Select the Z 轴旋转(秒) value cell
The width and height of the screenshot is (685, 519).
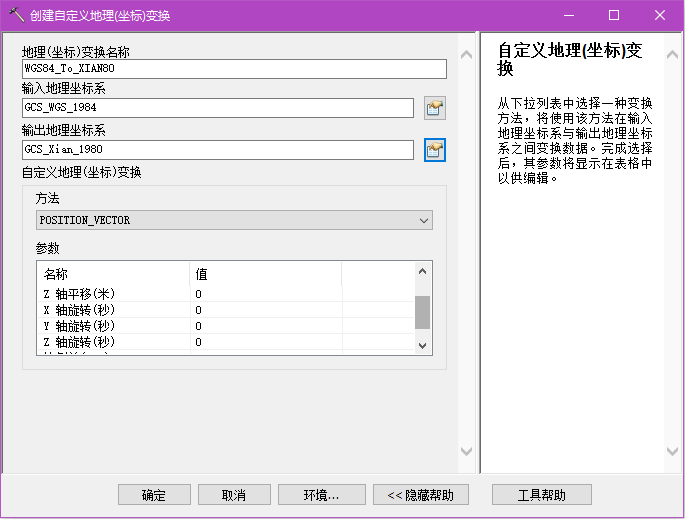[266, 342]
